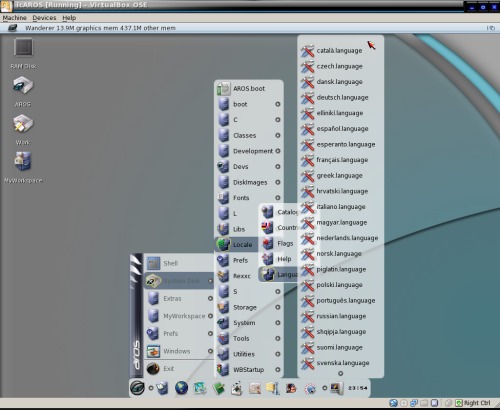Launch the globe web browser dock icon
The image size is (500, 410).
[181, 388]
